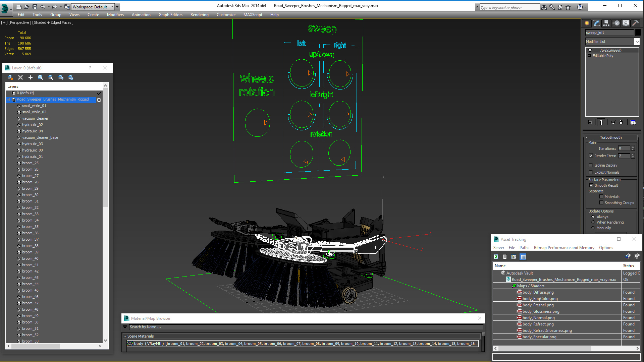Click the New Scene icon in the toolbar

point(19,7)
